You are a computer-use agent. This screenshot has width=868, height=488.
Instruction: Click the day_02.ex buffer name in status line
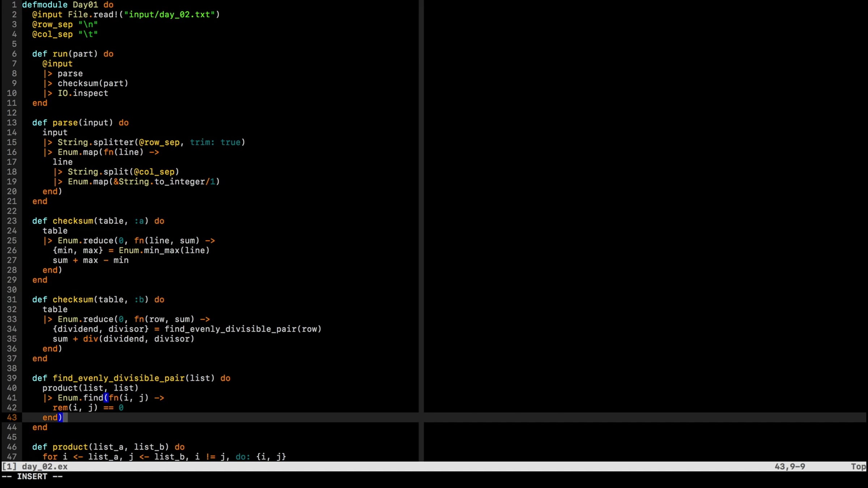(x=44, y=467)
